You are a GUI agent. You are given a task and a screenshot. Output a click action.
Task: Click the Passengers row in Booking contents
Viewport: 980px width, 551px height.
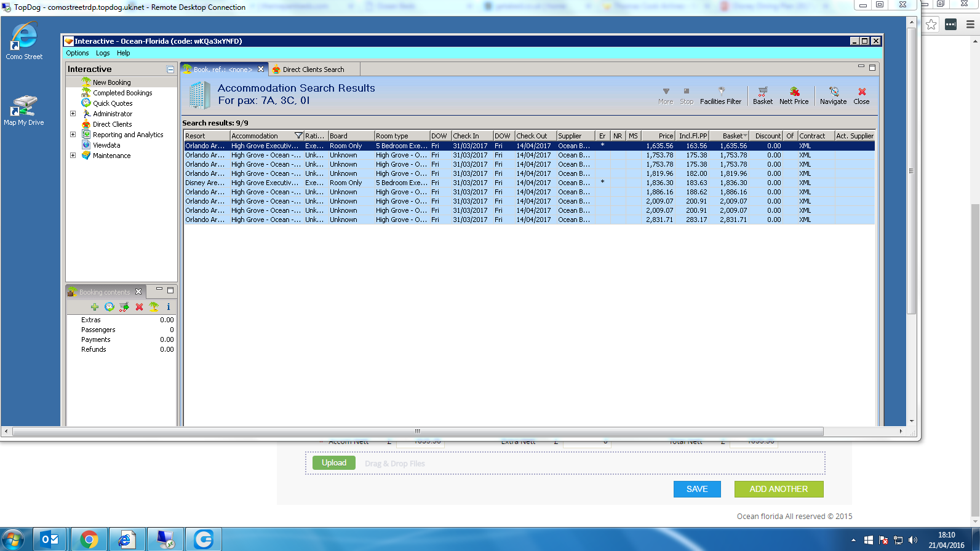[121, 330]
